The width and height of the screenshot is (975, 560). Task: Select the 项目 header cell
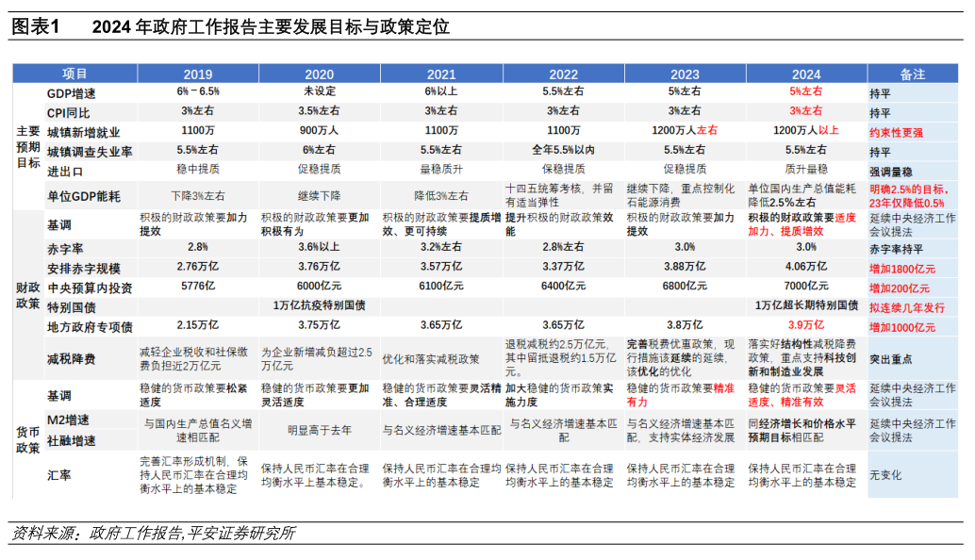[74, 74]
